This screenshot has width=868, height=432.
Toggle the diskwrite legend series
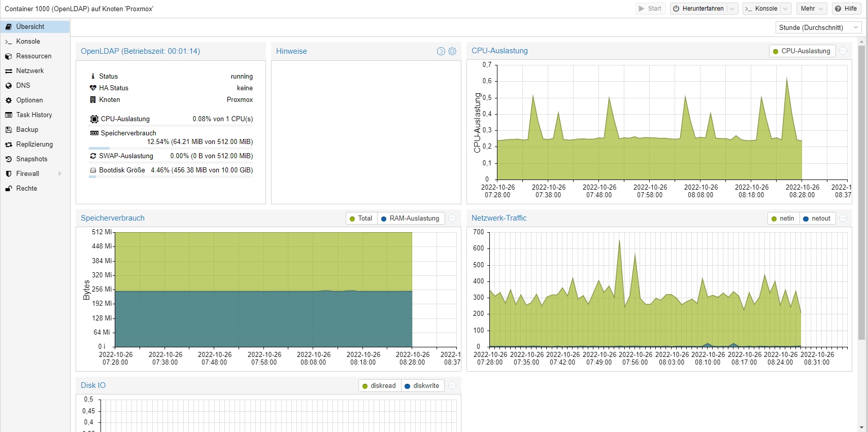click(x=422, y=385)
